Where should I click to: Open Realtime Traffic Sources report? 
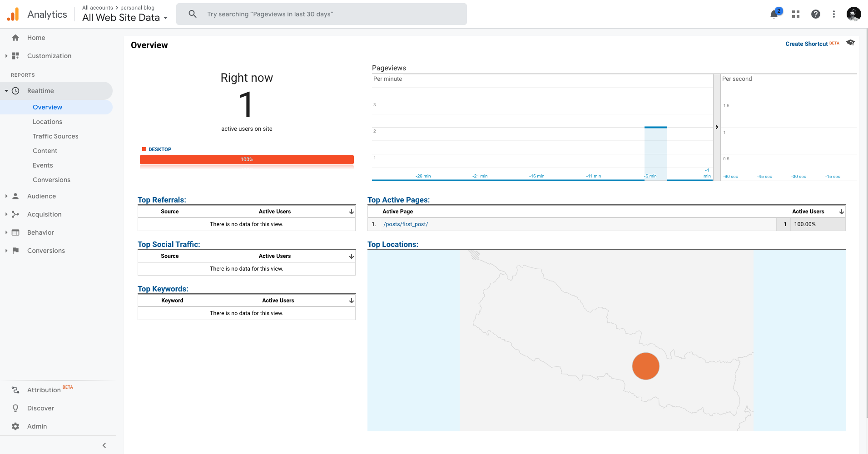point(55,136)
